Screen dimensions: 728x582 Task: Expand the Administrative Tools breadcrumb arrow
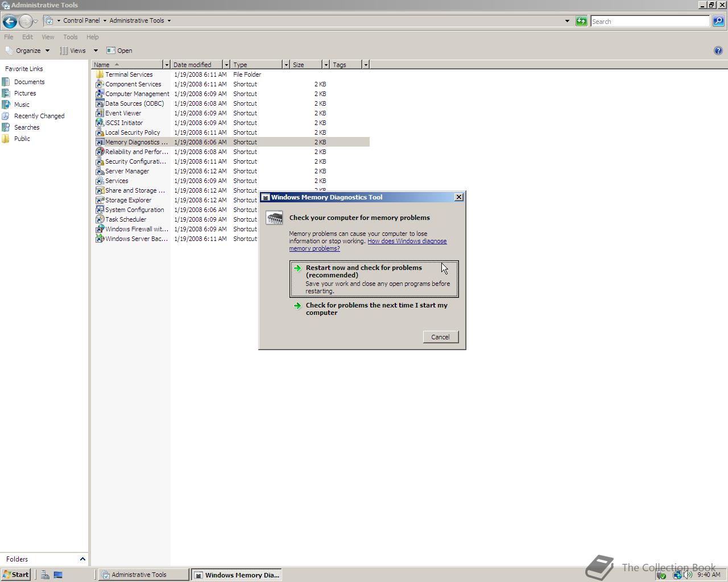pos(169,20)
